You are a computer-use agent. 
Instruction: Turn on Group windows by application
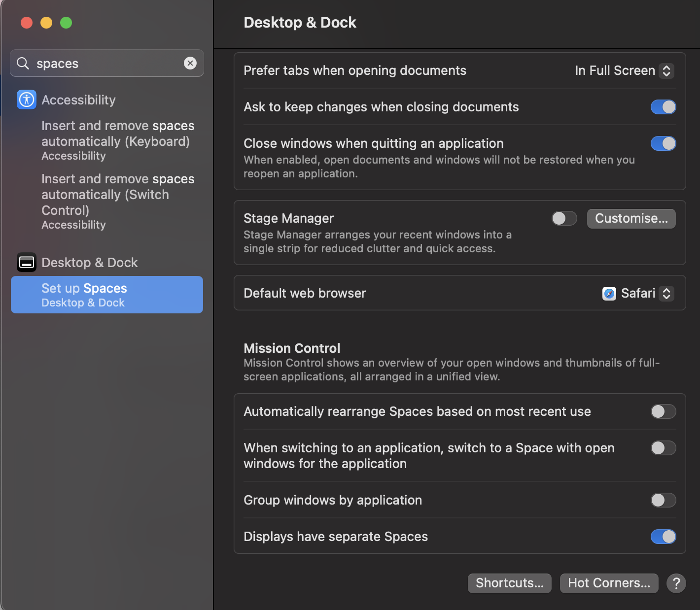[663, 500]
